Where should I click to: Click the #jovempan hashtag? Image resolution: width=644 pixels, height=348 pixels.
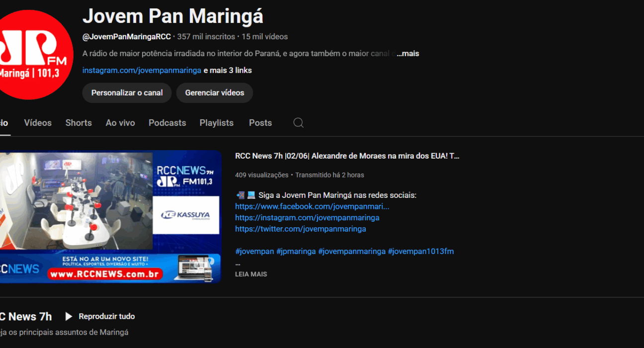[254, 252]
